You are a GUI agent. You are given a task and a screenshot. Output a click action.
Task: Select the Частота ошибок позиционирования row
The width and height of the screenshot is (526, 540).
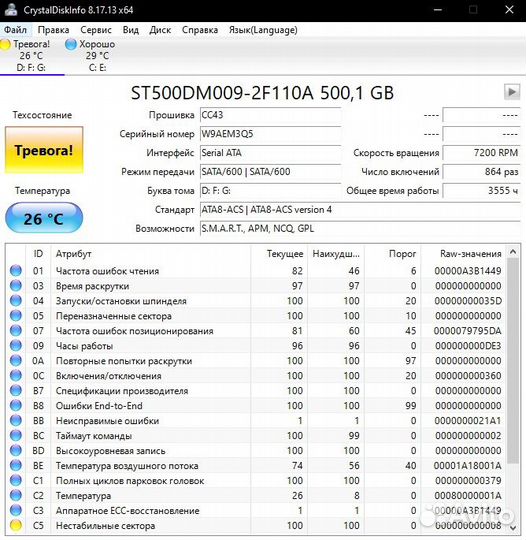tap(256, 331)
